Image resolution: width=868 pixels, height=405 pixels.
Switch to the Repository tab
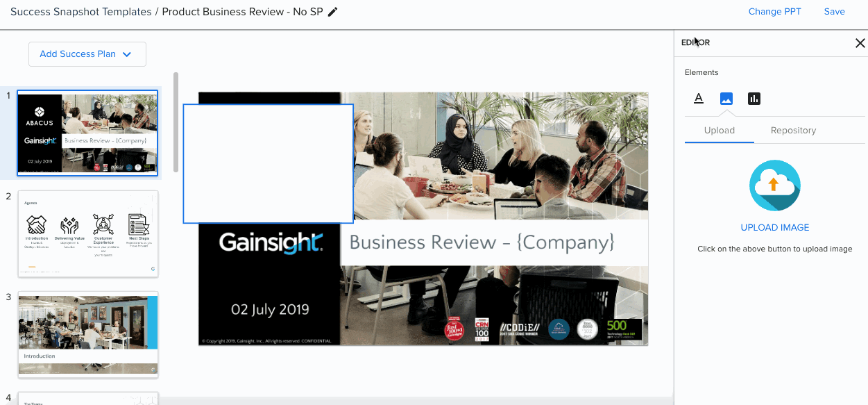point(793,130)
